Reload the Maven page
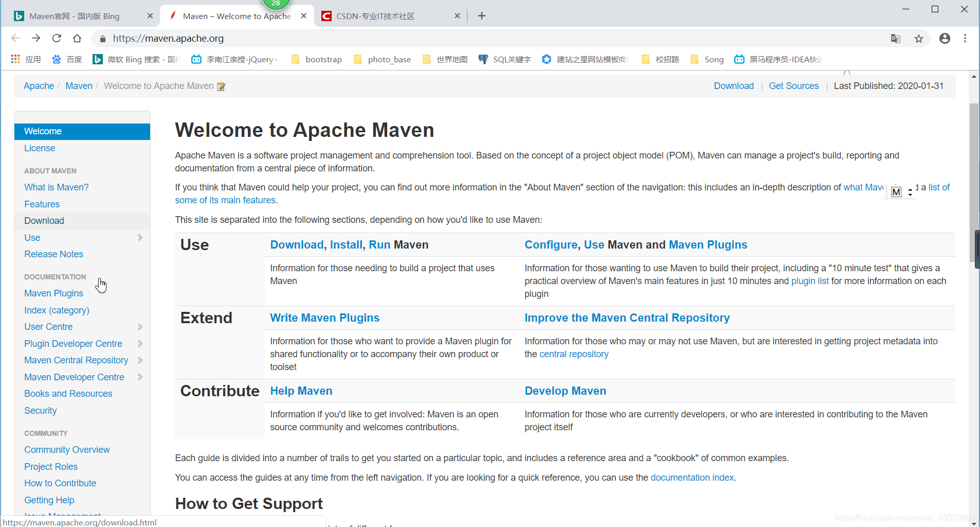 coord(57,38)
